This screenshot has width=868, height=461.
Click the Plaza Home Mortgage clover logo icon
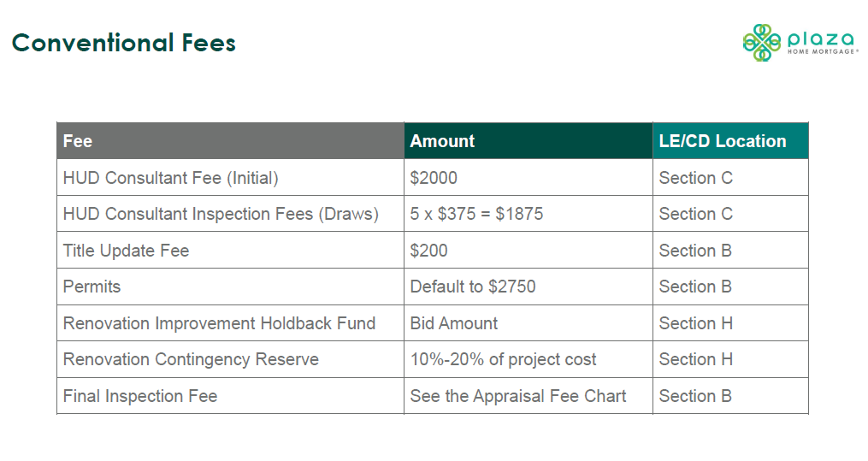pyautogui.click(x=761, y=43)
